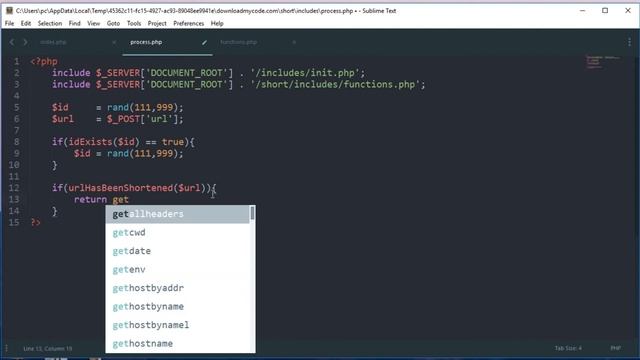Image resolution: width=640 pixels, height=360 pixels.
Task: Choose getdate from autocomplete list
Action: point(178,251)
